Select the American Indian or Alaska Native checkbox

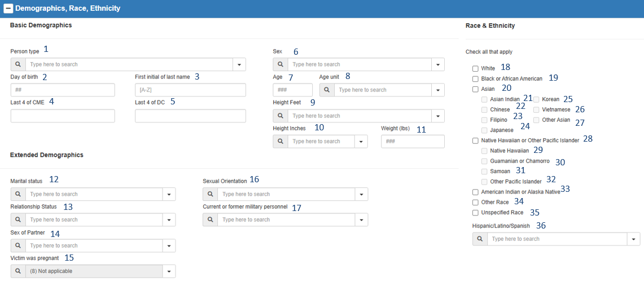click(475, 192)
